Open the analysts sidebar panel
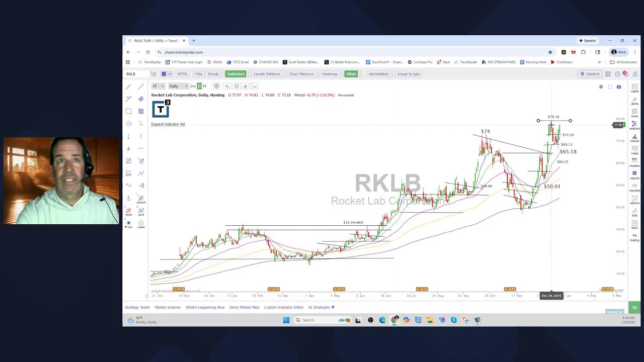This screenshot has width=644, height=362. pyautogui.click(x=634, y=125)
